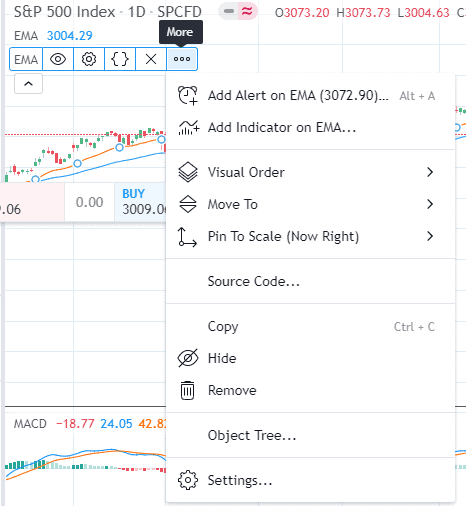
Task: Choose Add Indicator on EMA
Action: tap(310, 127)
